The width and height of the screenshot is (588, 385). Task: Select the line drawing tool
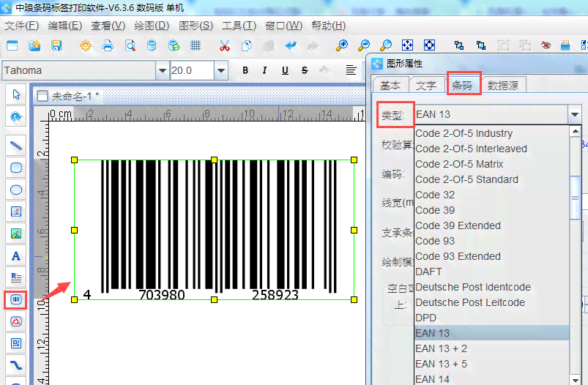(x=16, y=146)
